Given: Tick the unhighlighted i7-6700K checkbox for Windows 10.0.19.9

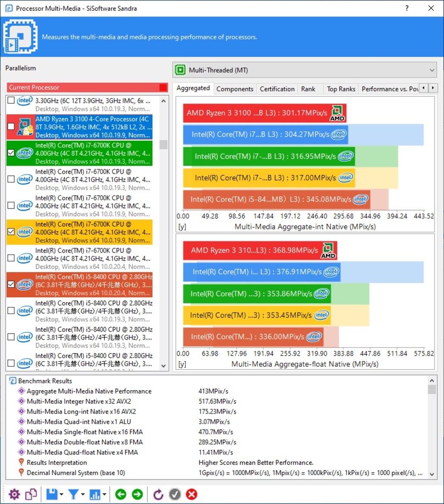Looking at the screenshot, I should pos(11,205).
